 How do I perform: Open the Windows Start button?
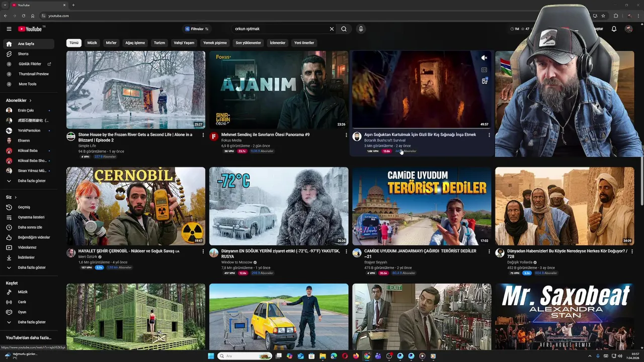point(211,356)
